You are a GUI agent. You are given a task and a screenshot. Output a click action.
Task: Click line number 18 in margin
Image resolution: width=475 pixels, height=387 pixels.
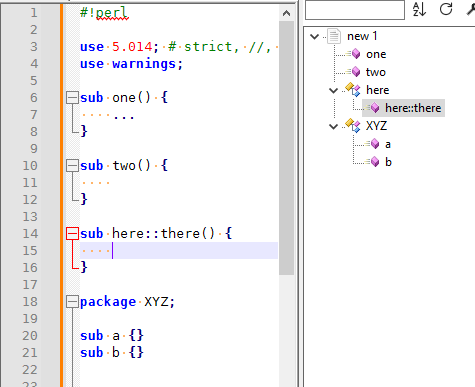(x=30, y=302)
